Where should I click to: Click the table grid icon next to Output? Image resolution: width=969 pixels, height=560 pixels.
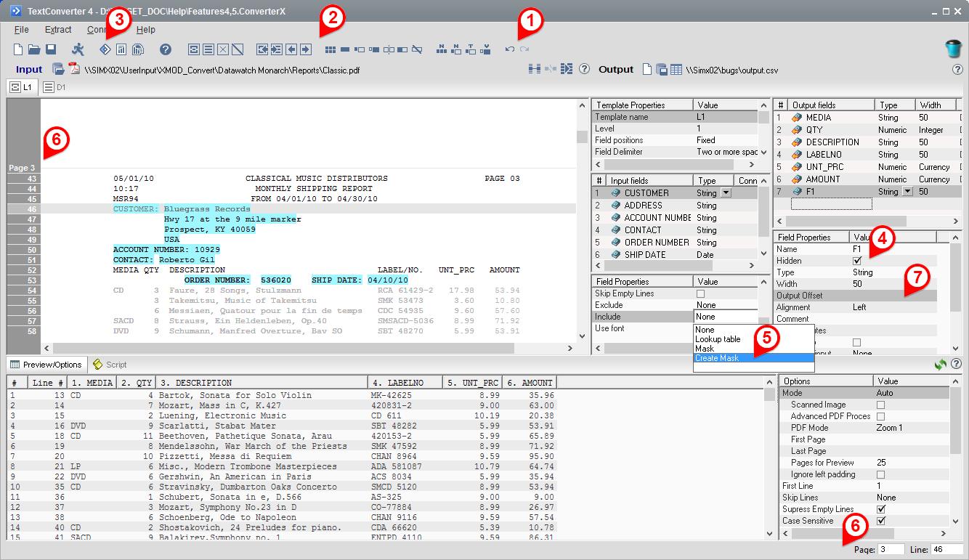click(x=676, y=69)
